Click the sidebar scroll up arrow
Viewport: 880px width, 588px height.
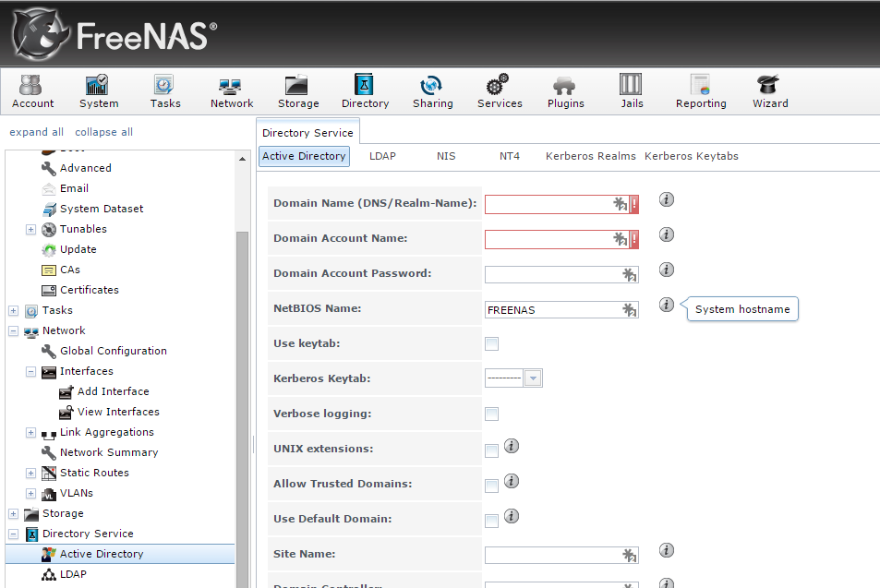pos(242,159)
